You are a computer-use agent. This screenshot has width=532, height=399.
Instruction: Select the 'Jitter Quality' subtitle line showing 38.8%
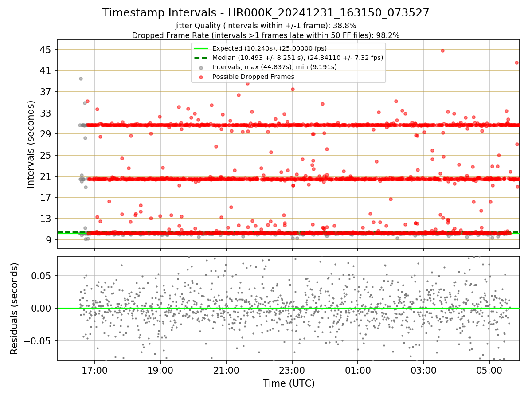[x=266, y=26]
